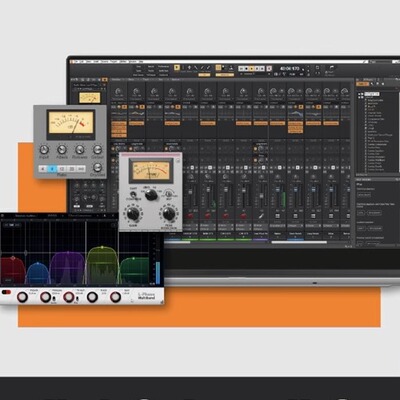The image size is (400, 400).
Task: Select the highlighted blue ratio 8 button
Action: click(x=52, y=169)
